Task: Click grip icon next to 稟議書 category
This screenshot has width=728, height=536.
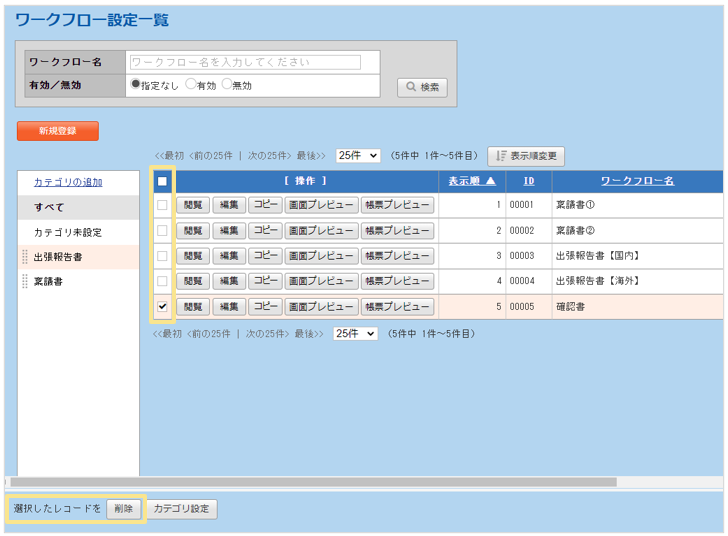Action: (25, 282)
